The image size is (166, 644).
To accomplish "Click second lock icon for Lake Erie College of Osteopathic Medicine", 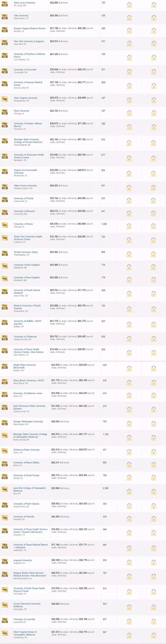I will click(x=154, y=492).
